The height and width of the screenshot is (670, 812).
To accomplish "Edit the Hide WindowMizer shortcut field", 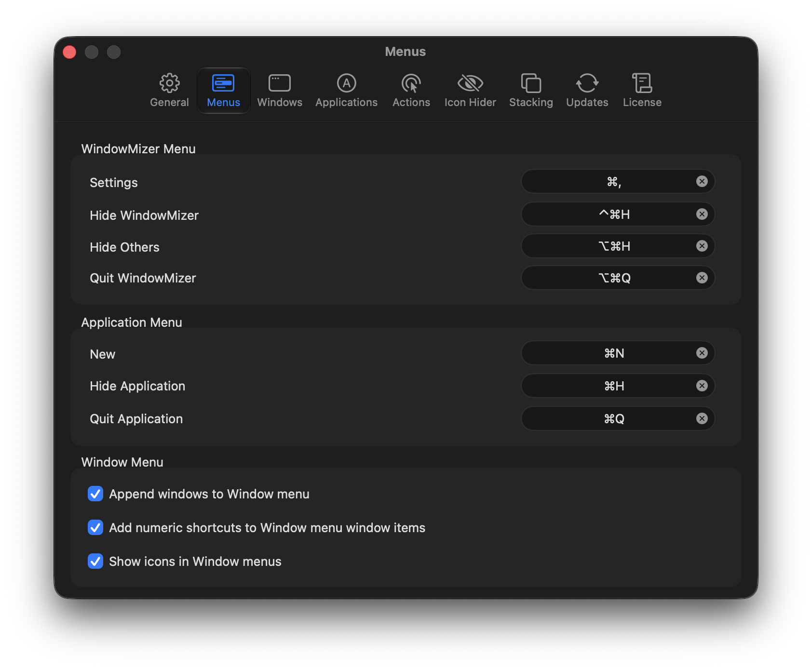I will tap(618, 214).
